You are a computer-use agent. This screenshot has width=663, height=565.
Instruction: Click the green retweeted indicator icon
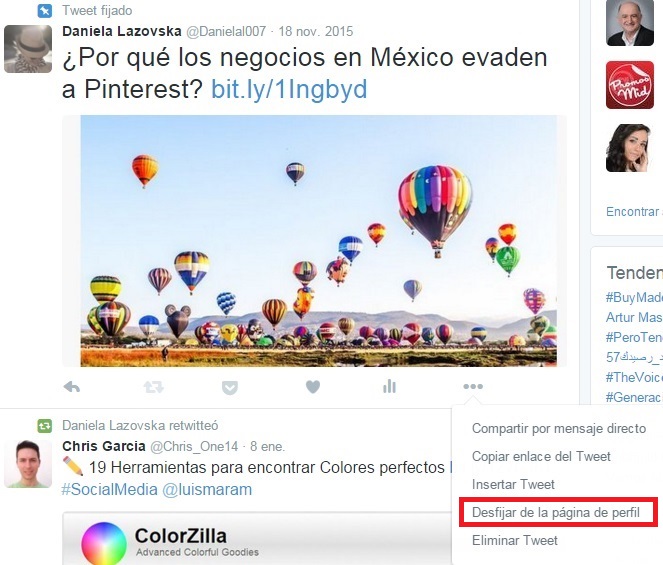pyautogui.click(x=45, y=425)
